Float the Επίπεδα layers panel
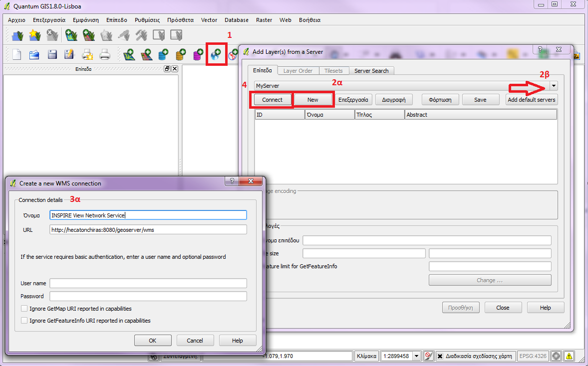Image resolution: width=588 pixels, height=366 pixels. [x=167, y=69]
